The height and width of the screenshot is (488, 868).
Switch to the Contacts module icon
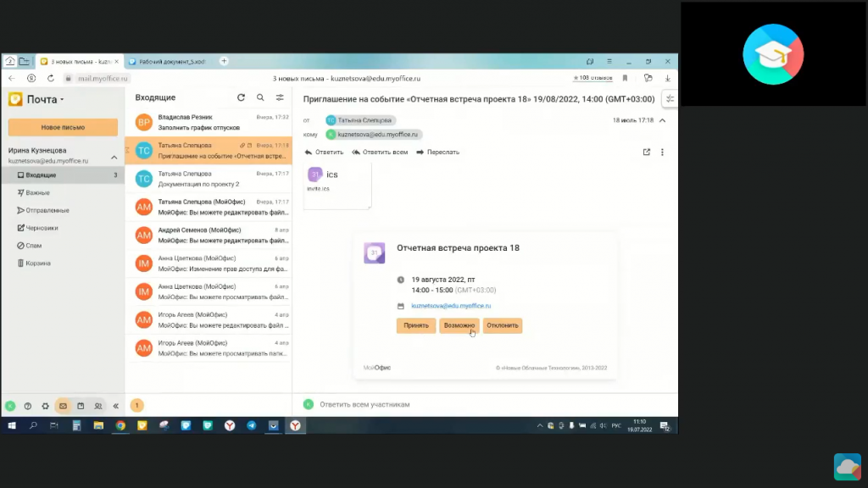coord(98,406)
